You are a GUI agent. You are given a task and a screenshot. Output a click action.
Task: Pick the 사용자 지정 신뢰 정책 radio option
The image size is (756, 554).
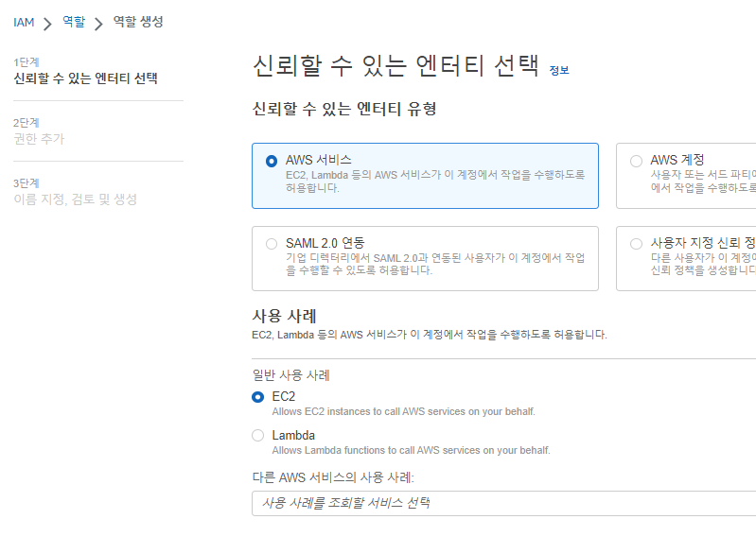tap(636, 244)
